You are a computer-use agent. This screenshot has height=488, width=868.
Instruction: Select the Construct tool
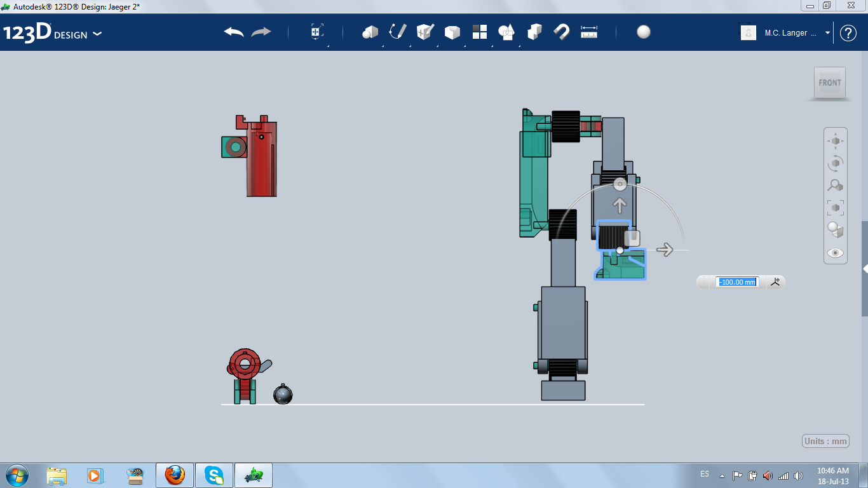pos(425,32)
